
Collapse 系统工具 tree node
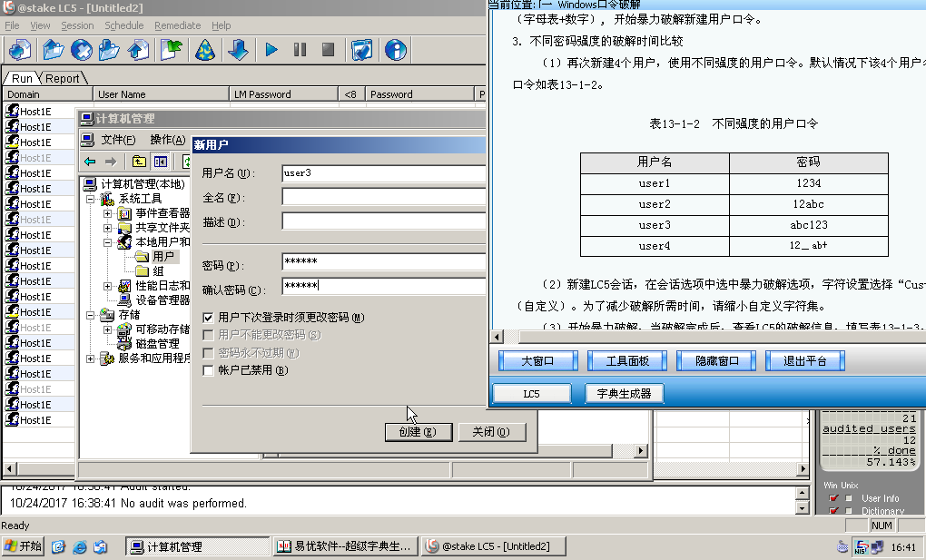[91, 199]
